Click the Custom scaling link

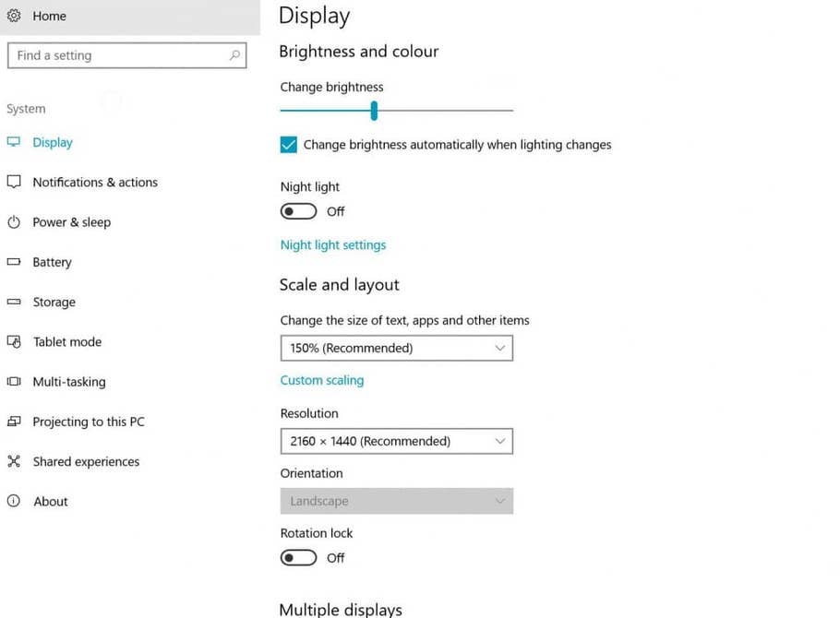322,380
